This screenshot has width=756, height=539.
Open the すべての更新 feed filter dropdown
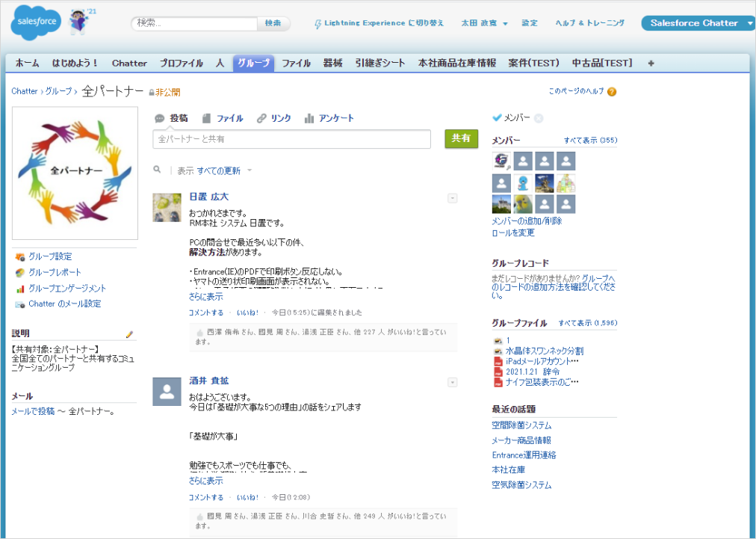[250, 170]
